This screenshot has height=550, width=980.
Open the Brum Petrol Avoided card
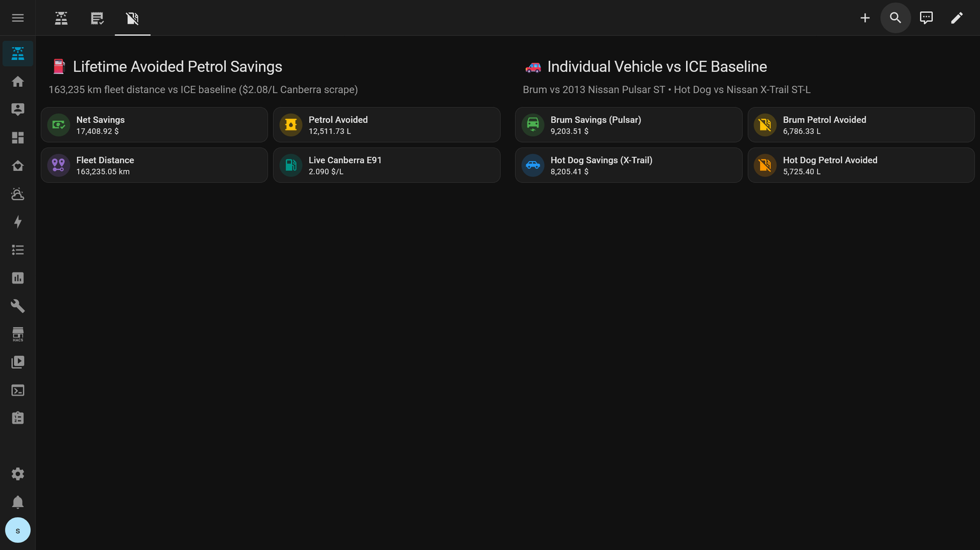[861, 125]
